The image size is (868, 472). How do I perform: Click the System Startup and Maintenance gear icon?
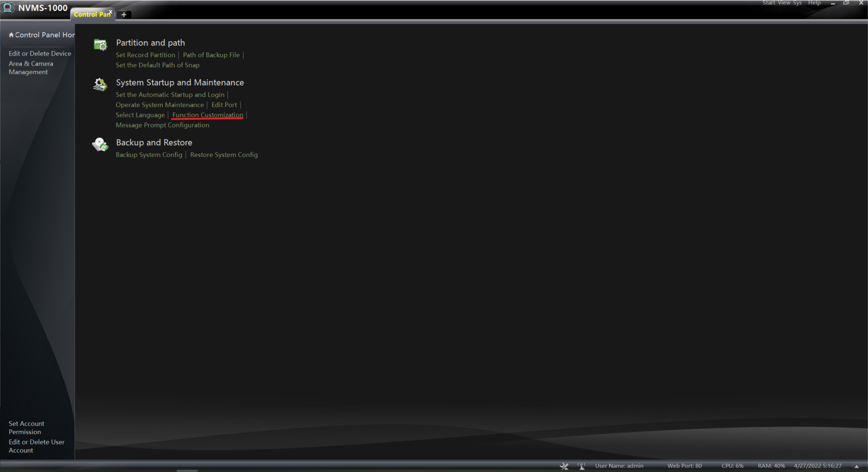(x=100, y=84)
